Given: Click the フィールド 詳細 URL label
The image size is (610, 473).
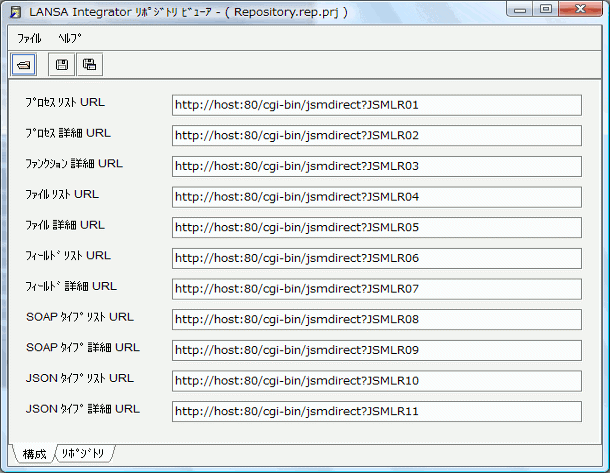Looking at the screenshot, I should coord(71,286).
